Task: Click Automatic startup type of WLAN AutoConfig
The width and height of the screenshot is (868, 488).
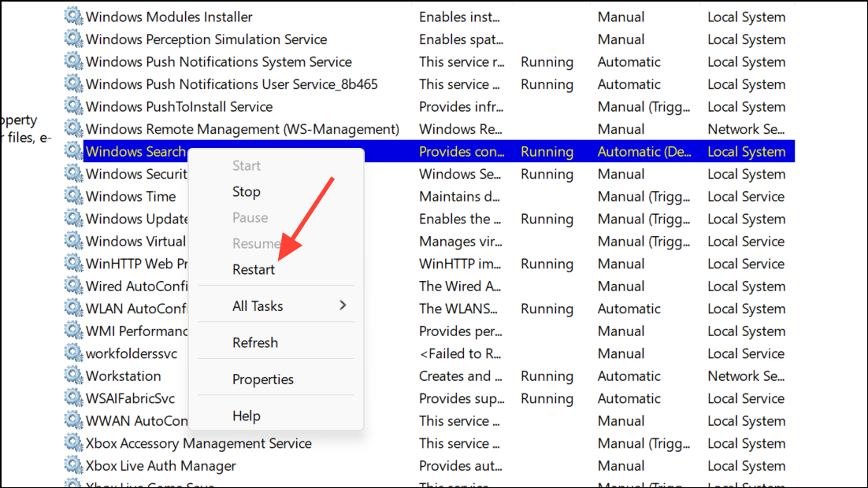Action: (x=629, y=309)
